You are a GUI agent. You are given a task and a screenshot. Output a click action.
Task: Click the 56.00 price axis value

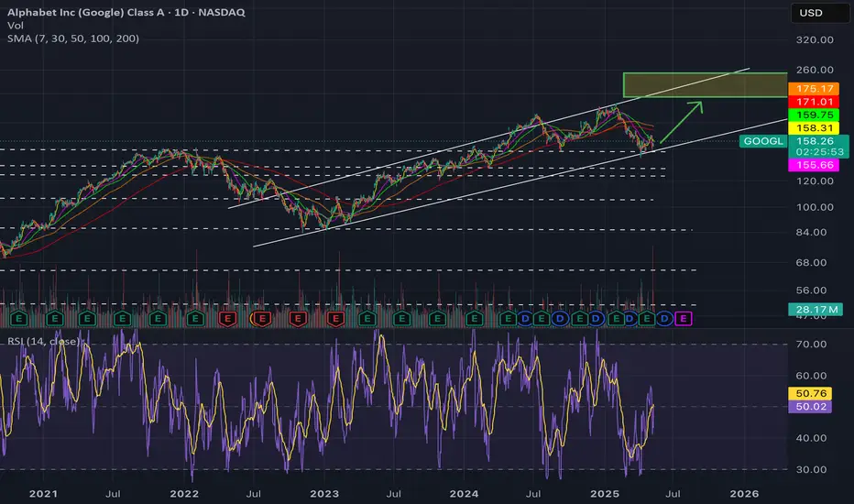tap(811, 290)
